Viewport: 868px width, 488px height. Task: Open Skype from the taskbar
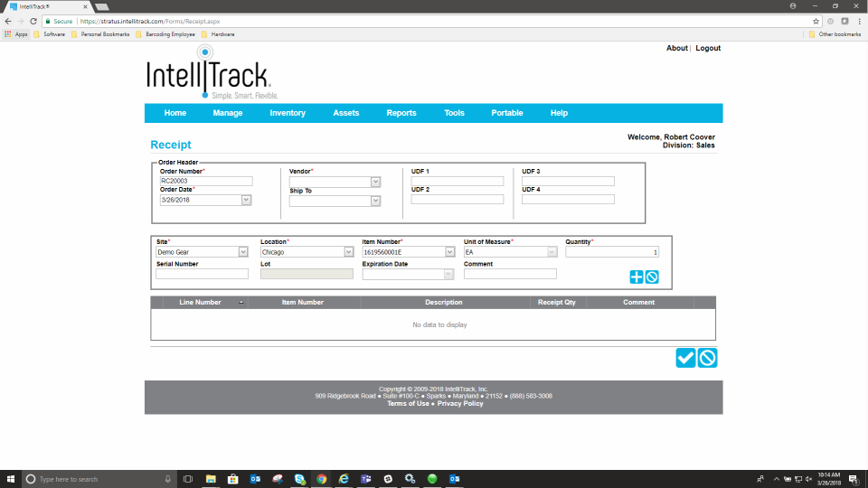point(299,479)
